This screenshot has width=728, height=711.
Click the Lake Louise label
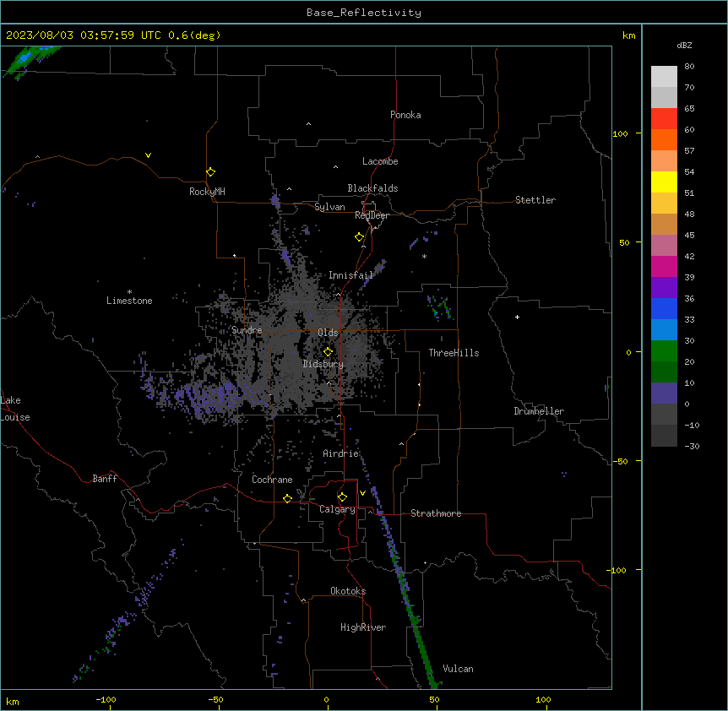pos(15,409)
